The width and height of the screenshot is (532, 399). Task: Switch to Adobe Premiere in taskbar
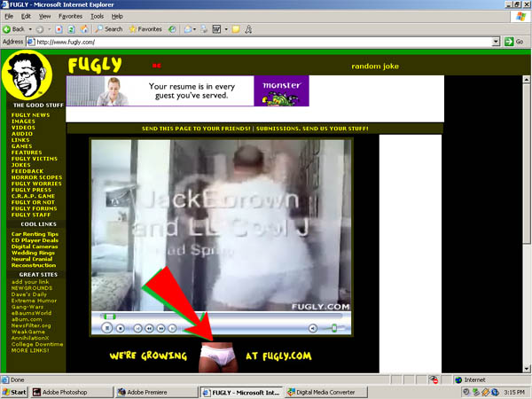point(156,392)
